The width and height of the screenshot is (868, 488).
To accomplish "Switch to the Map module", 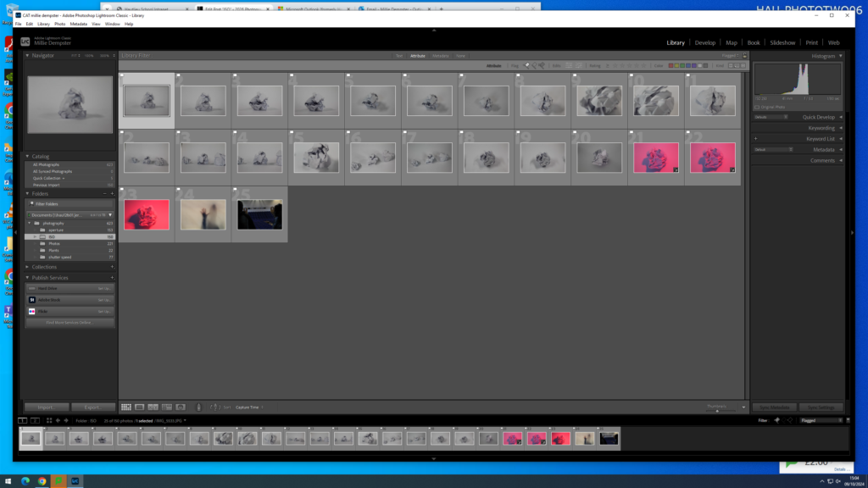I will click(x=732, y=42).
